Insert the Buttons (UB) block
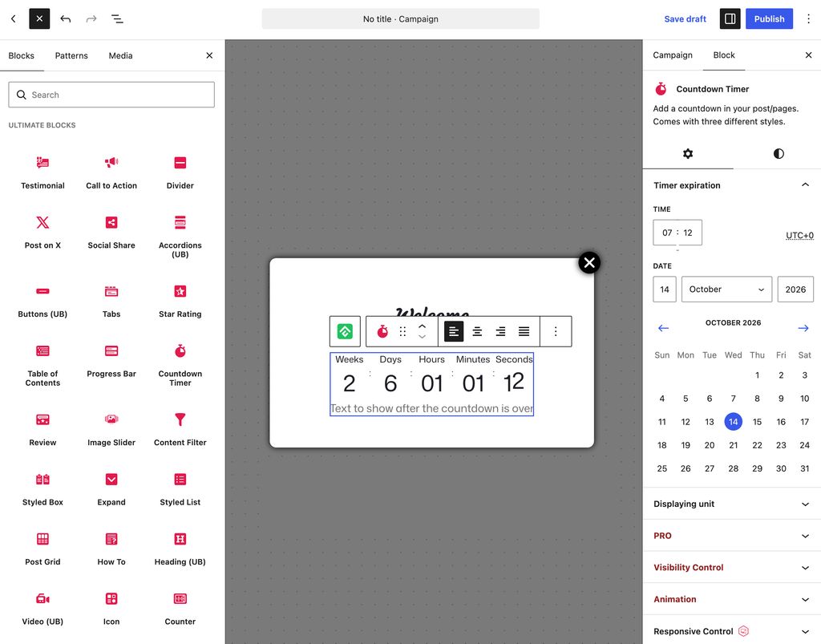This screenshot has width=821, height=644. (42, 301)
